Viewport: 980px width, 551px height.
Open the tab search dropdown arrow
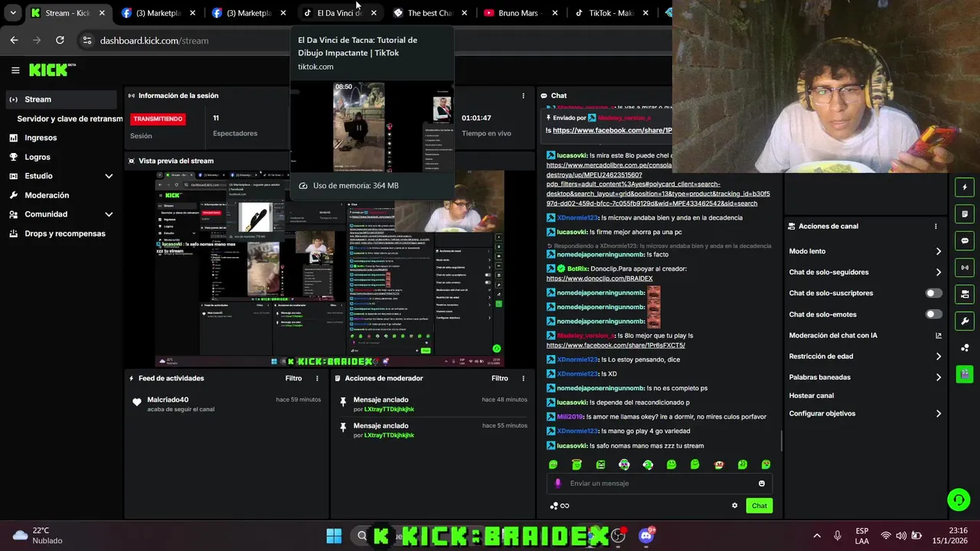pos(12,13)
